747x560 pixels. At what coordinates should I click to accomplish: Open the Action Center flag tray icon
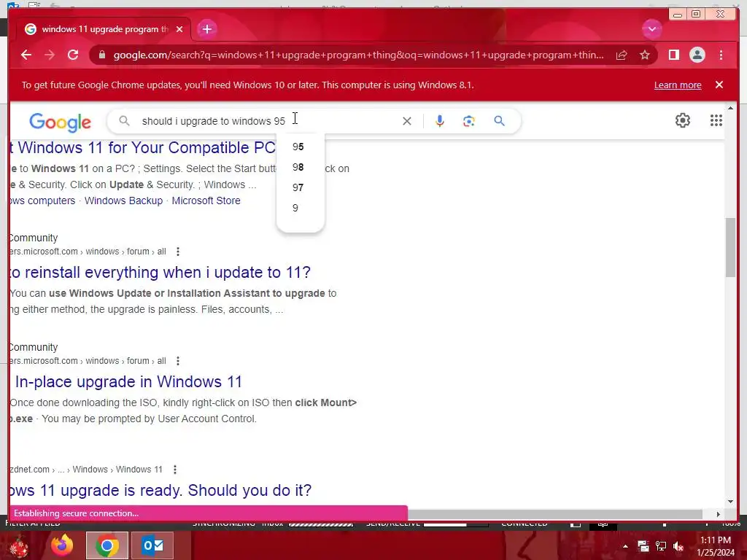point(643,546)
